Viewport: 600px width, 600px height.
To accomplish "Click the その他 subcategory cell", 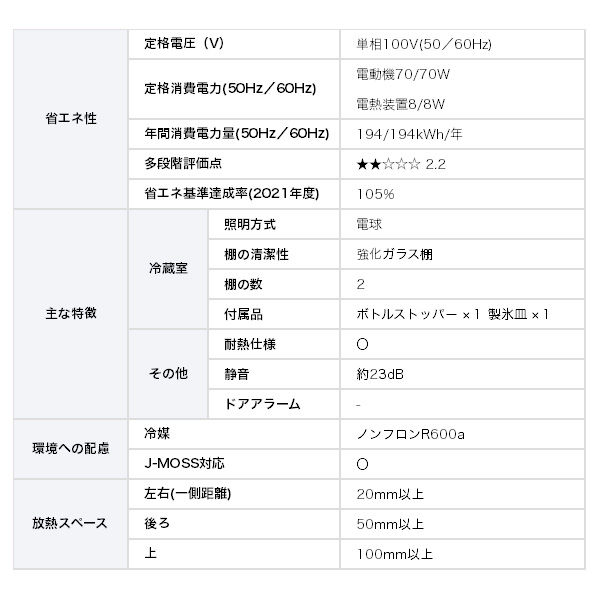I will point(168,374).
